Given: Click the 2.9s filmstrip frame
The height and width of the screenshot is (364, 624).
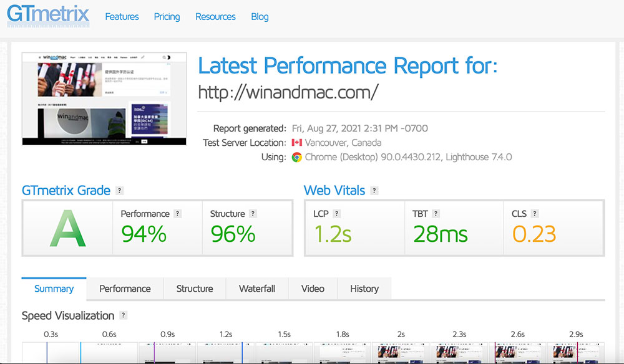Looking at the screenshot, I should point(575,352).
